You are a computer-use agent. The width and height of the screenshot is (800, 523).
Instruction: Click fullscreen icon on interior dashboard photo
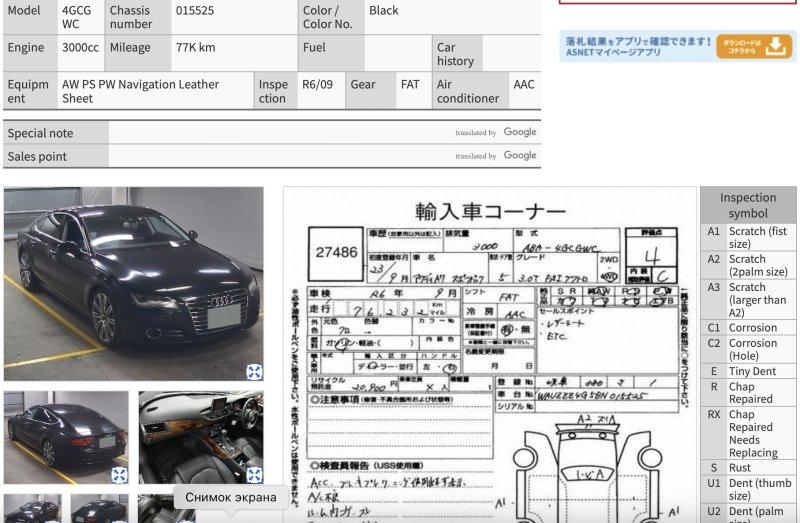[x=254, y=475]
